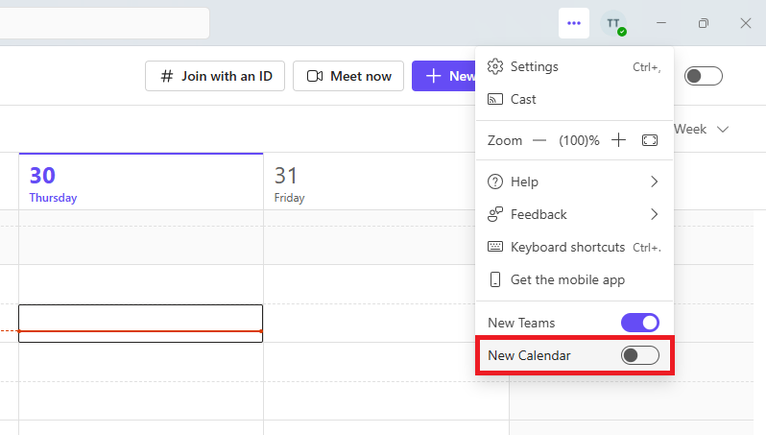Screen dimensions: 766x435
Task: Expand the Help submenu arrow
Action: click(654, 182)
